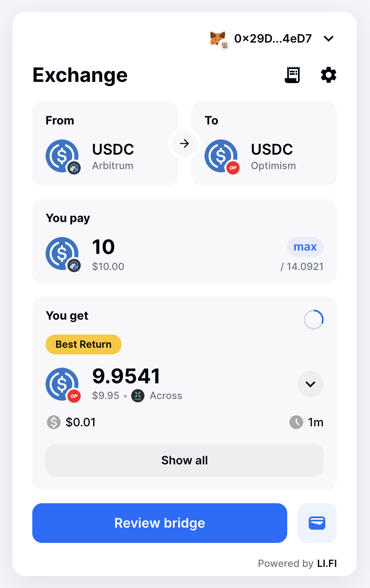Expand route details chevron next to 9.9541
Screen dimensions: 370x588
[310, 384]
